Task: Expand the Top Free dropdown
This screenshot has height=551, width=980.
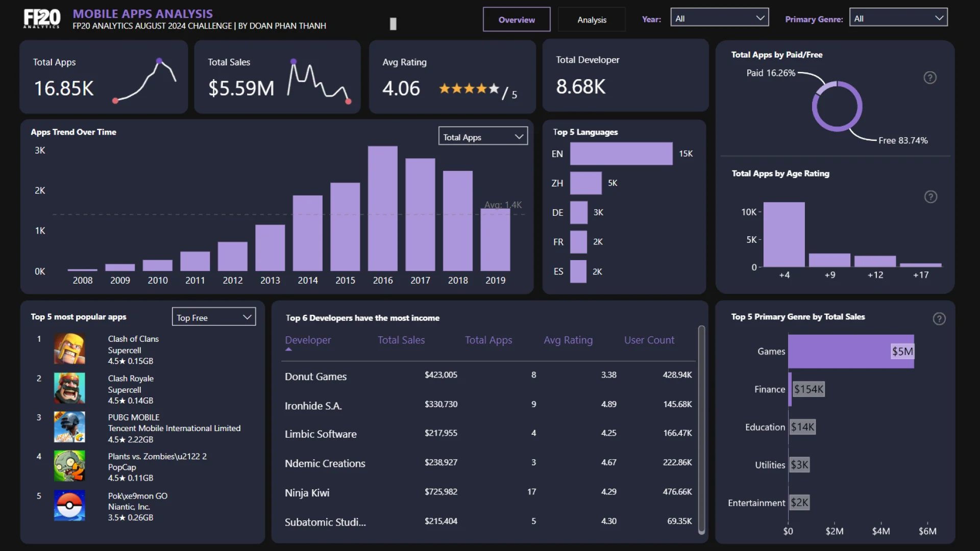Action: tap(214, 317)
